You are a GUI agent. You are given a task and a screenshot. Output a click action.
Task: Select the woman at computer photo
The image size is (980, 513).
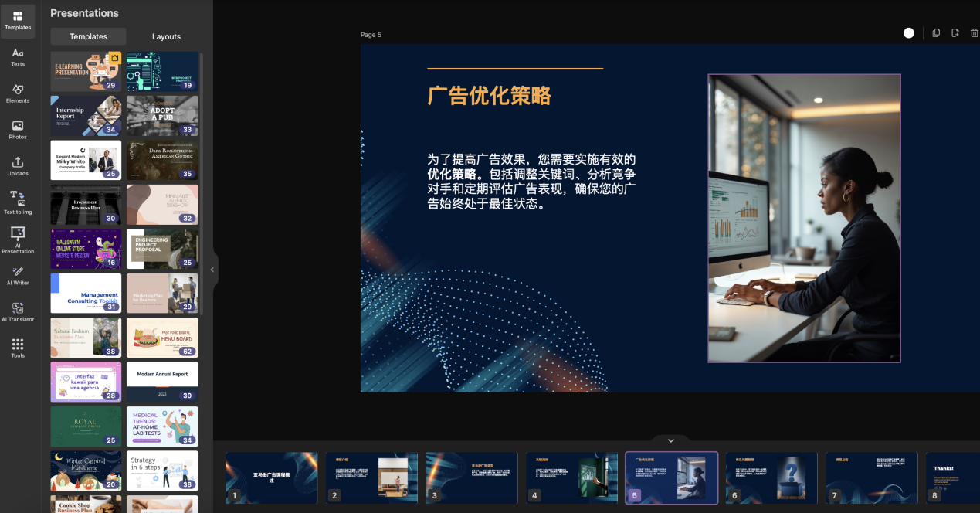(804, 218)
